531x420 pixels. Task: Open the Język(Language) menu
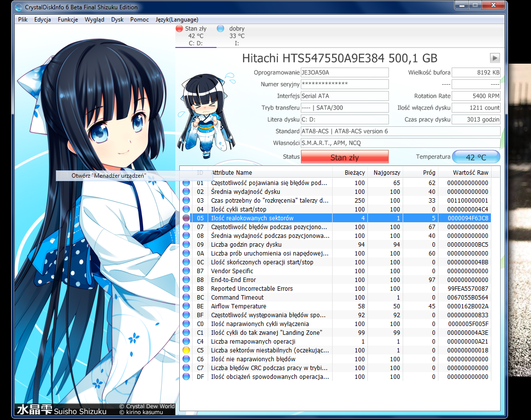point(177,20)
